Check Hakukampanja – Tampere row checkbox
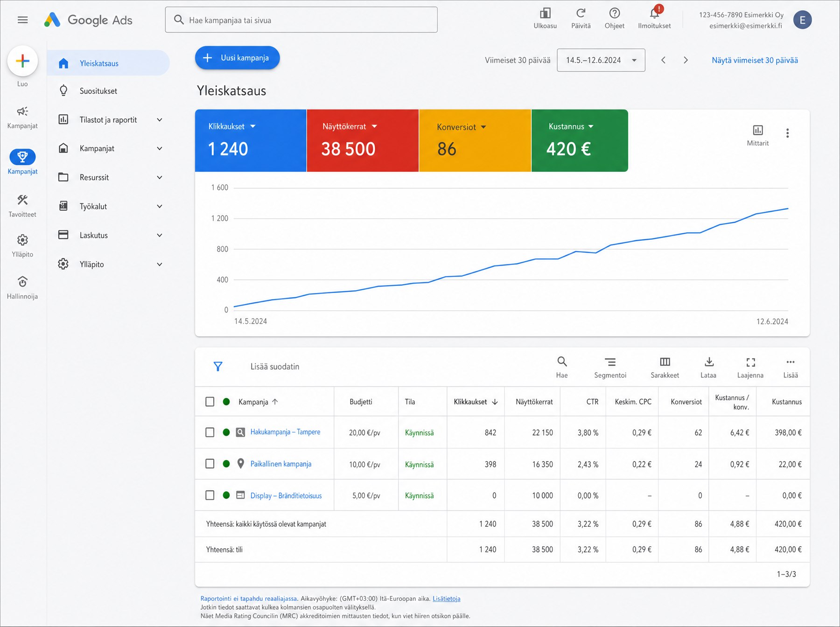Viewport: 840px width, 627px height. (210, 432)
